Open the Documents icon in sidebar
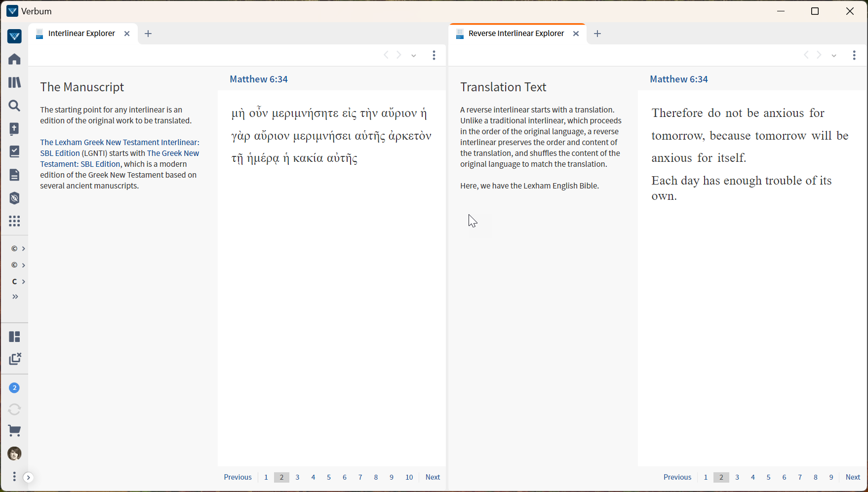This screenshot has height=492, width=868. (x=14, y=175)
